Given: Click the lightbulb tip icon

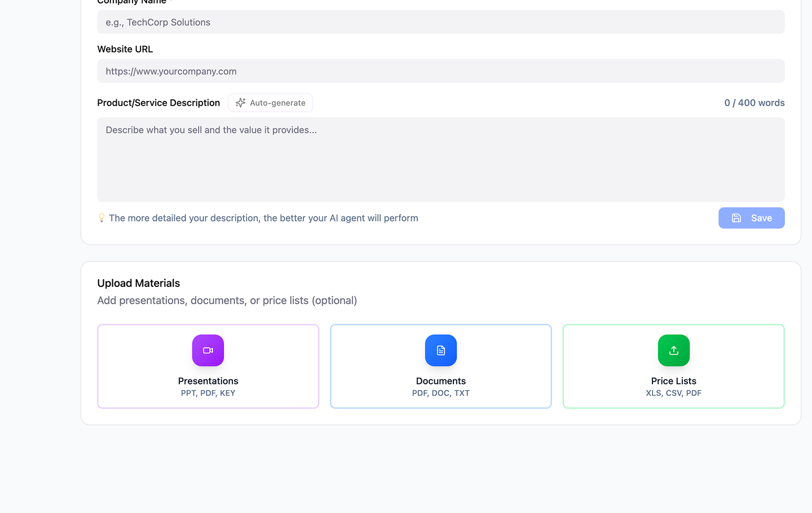Looking at the screenshot, I should [x=101, y=218].
